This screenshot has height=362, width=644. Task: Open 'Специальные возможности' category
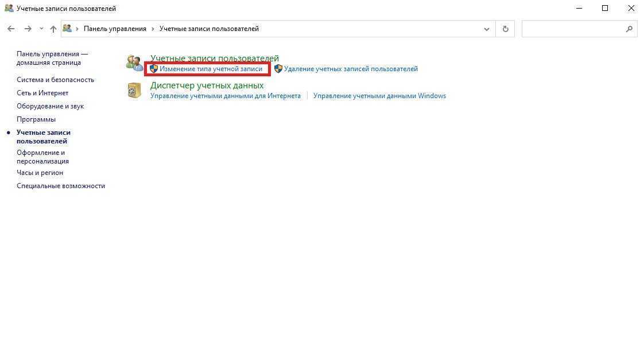pyautogui.click(x=61, y=186)
